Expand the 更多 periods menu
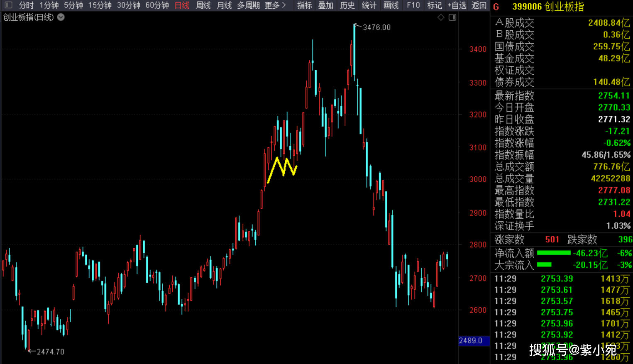 (x=275, y=5)
